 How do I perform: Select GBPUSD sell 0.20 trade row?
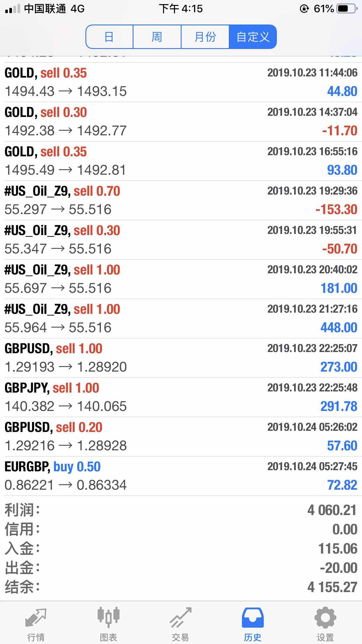click(x=181, y=437)
